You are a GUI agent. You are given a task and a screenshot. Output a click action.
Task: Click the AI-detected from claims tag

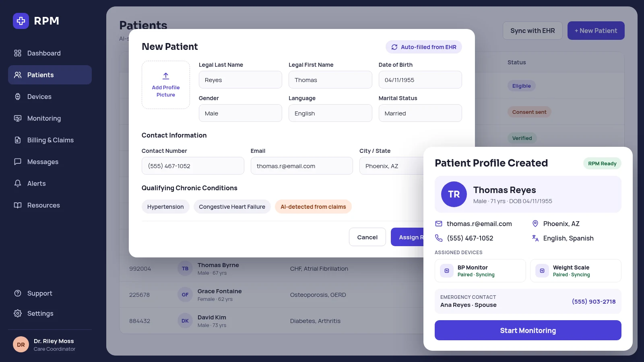point(313,207)
